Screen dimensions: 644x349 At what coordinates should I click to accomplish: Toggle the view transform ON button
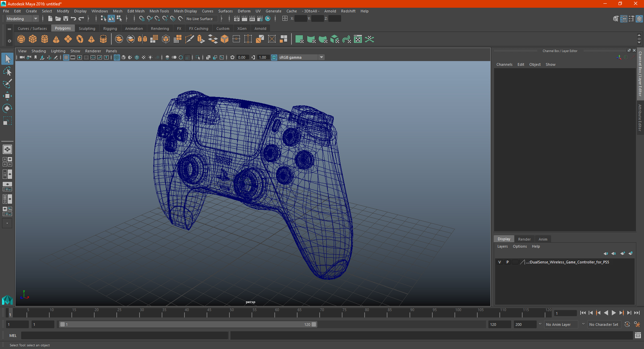[x=274, y=57]
